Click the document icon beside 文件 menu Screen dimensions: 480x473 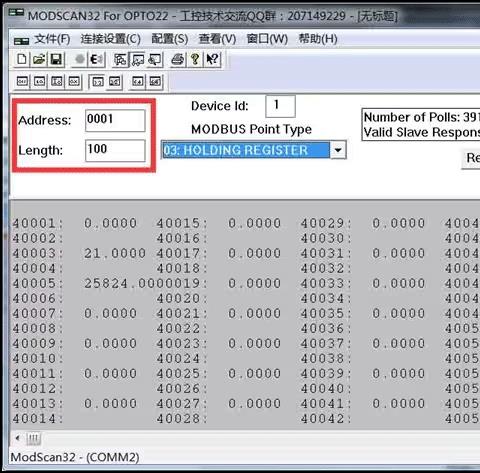[x=22, y=41]
